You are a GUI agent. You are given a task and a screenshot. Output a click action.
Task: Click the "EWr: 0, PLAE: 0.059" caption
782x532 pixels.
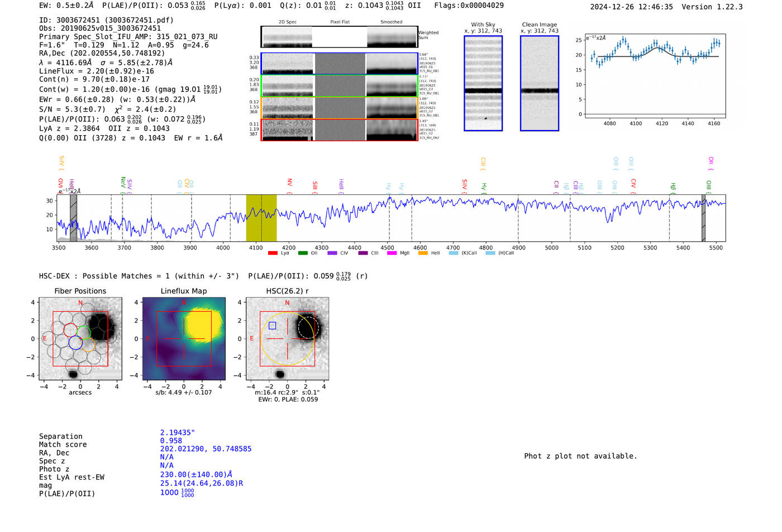288,399
